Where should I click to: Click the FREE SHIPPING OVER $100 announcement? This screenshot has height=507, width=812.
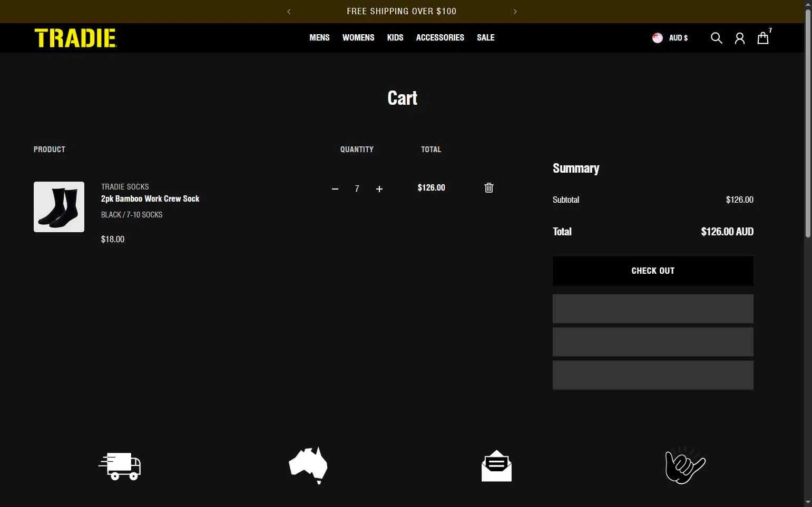click(402, 12)
